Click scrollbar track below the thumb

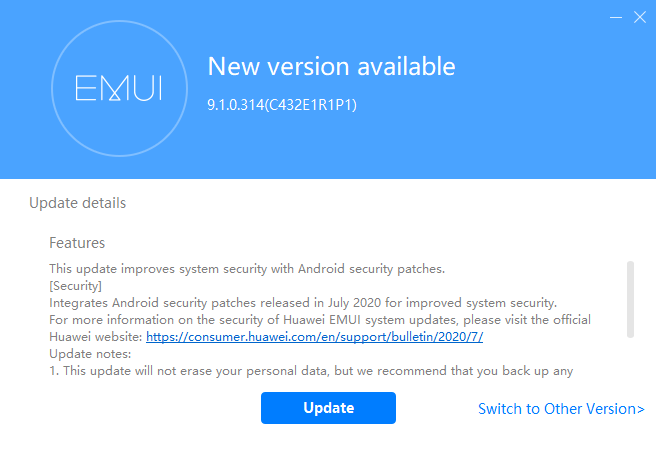630,360
